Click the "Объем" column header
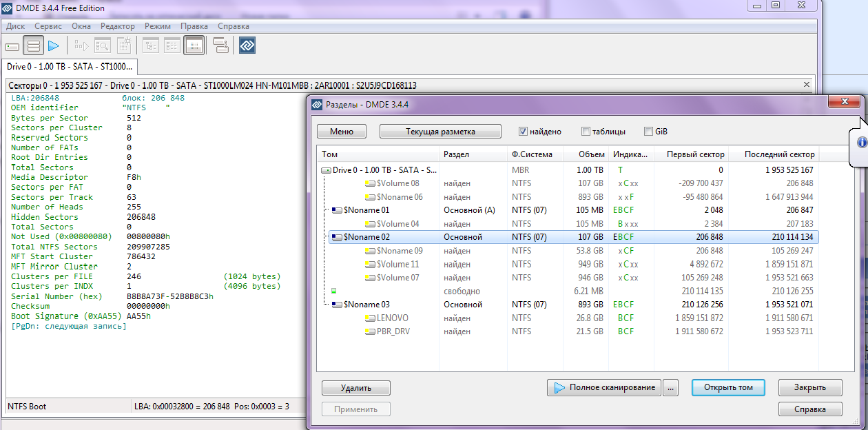Image resolution: width=868 pixels, height=430 pixels. pyautogui.click(x=591, y=154)
